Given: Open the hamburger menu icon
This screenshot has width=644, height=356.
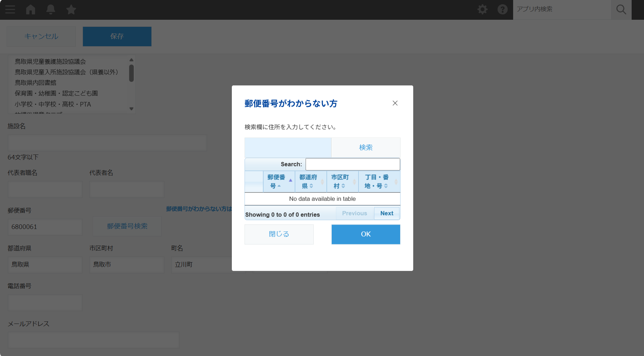Looking at the screenshot, I should [x=10, y=10].
